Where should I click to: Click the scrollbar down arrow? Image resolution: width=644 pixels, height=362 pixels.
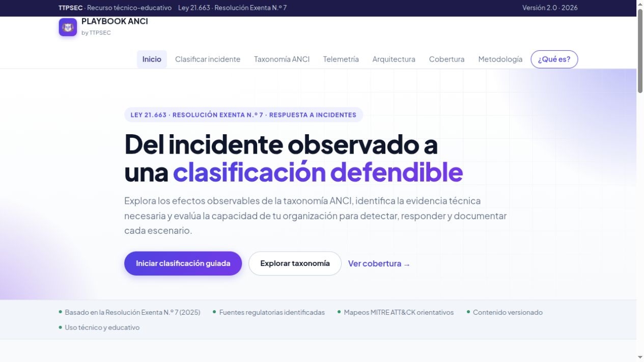click(640, 358)
